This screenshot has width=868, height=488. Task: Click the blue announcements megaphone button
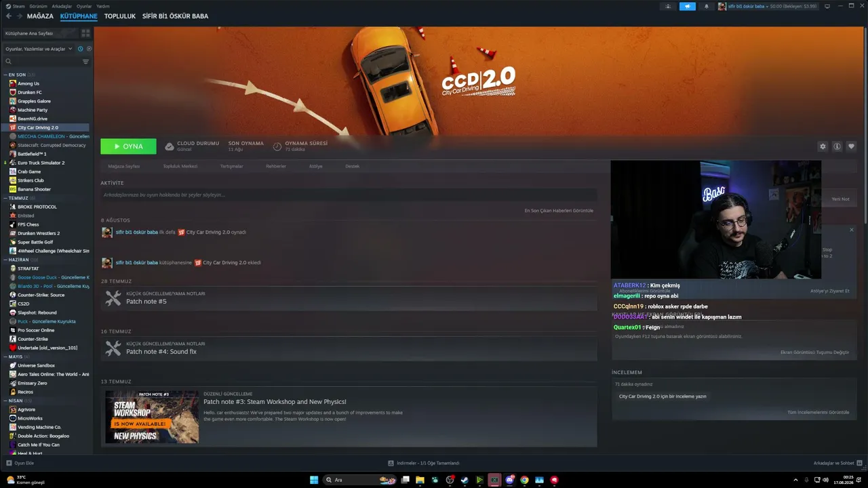point(688,6)
